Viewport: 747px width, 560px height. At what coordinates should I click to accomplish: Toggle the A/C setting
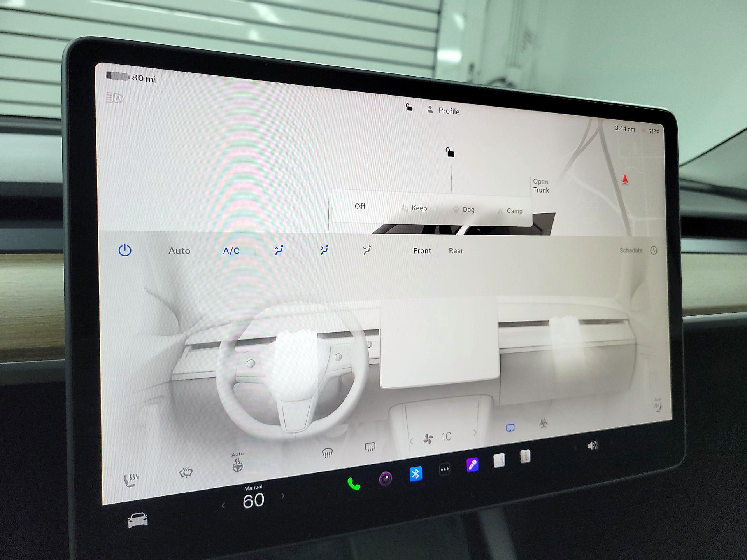(x=231, y=251)
